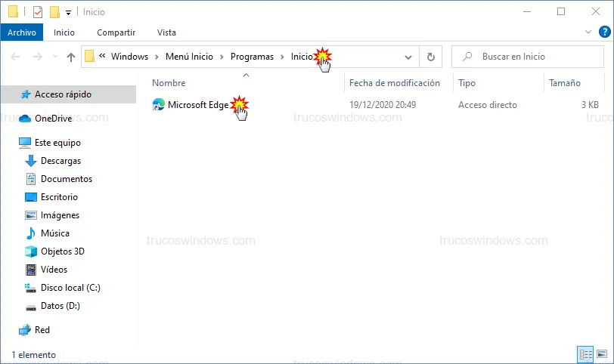614x364 pixels.
Task: Sort files by Fecha de modificación column
Action: 394,83
